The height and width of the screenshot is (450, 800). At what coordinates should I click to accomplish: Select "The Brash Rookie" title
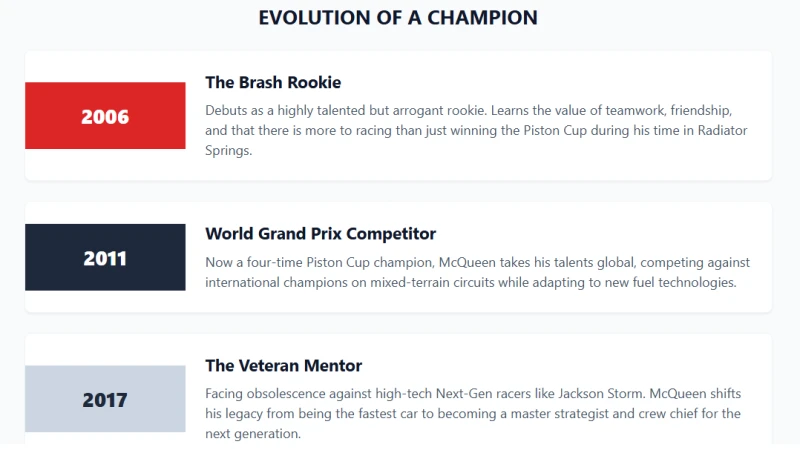point(273,82)
